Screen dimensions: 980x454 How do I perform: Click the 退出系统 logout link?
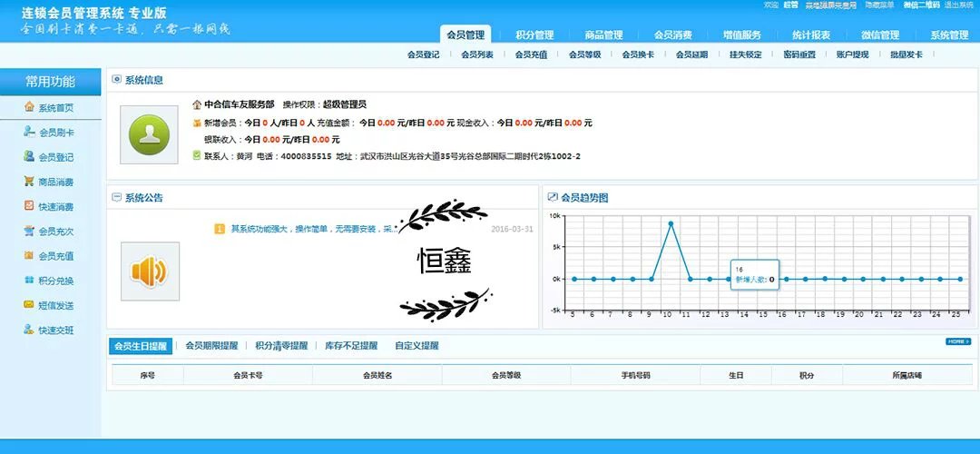point(959,5)
